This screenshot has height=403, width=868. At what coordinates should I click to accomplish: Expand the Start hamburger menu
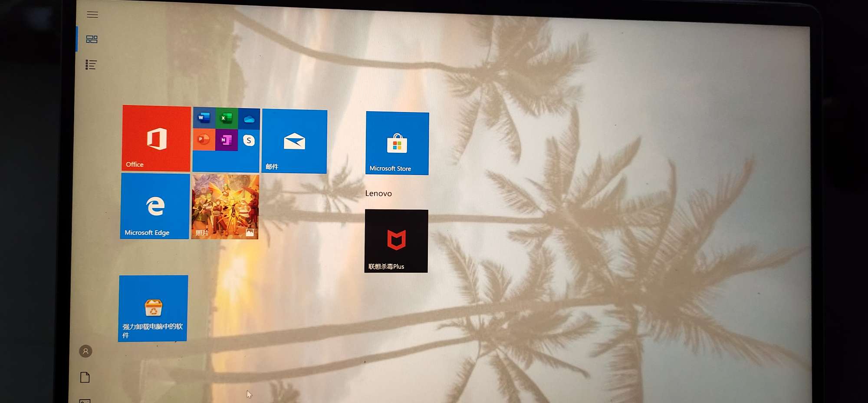point(92,15)
